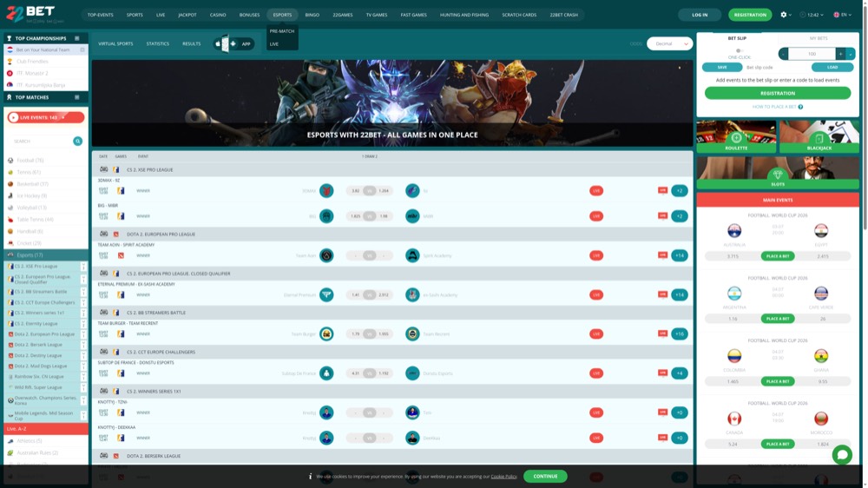Click the Basketball sport icon in sidebar
Screen dimensions: 868x488
coord(10,184)
